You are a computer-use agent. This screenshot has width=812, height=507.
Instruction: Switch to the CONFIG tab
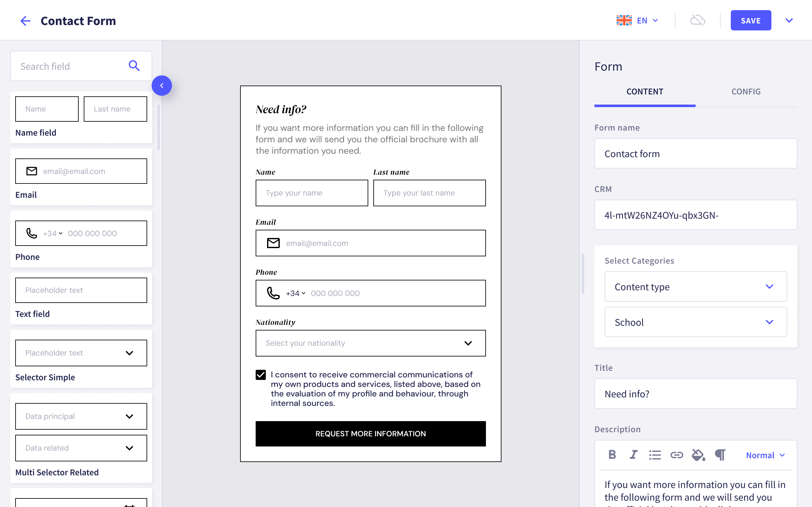[x=746, y=91]
